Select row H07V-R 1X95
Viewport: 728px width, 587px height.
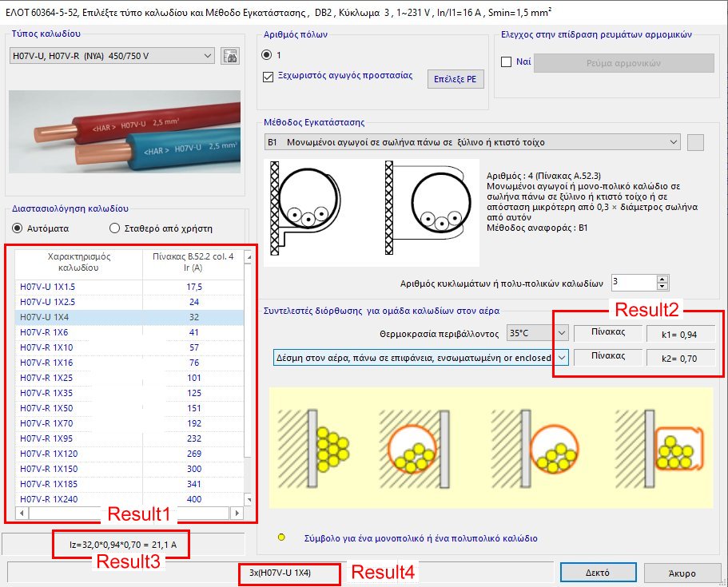[129, 438]
